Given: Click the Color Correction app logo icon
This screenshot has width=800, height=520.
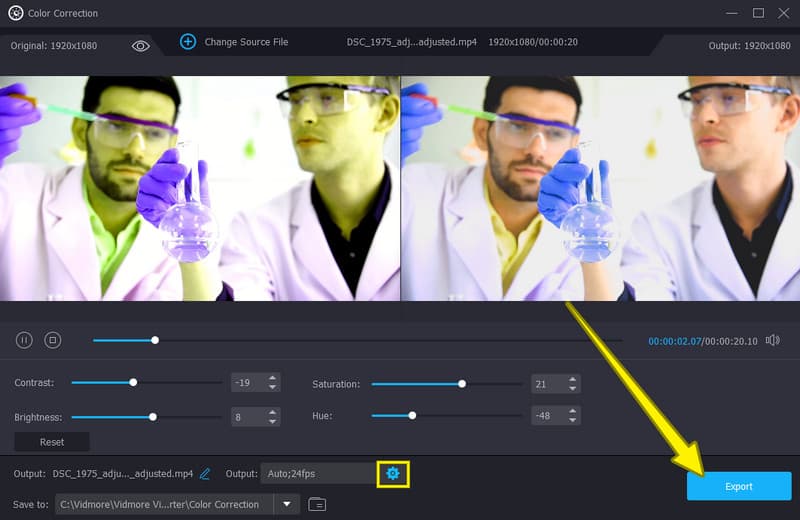Looking at the screenshot, I should [x=15, y=13].
